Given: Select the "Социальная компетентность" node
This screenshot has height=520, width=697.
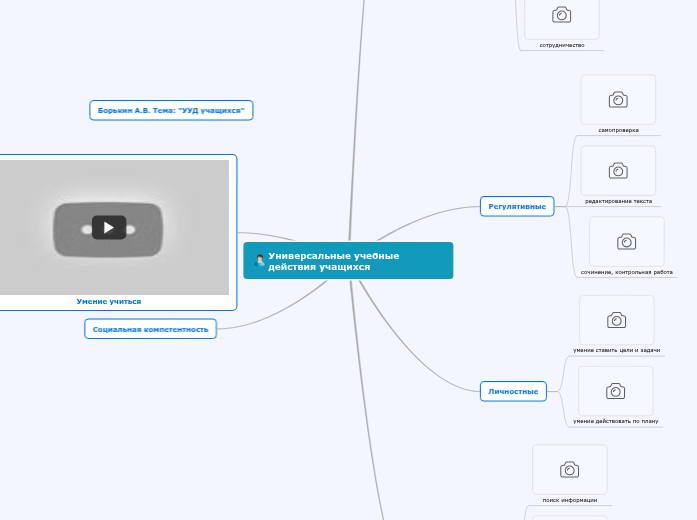Looking at the screenshot, I should point(150,329).
